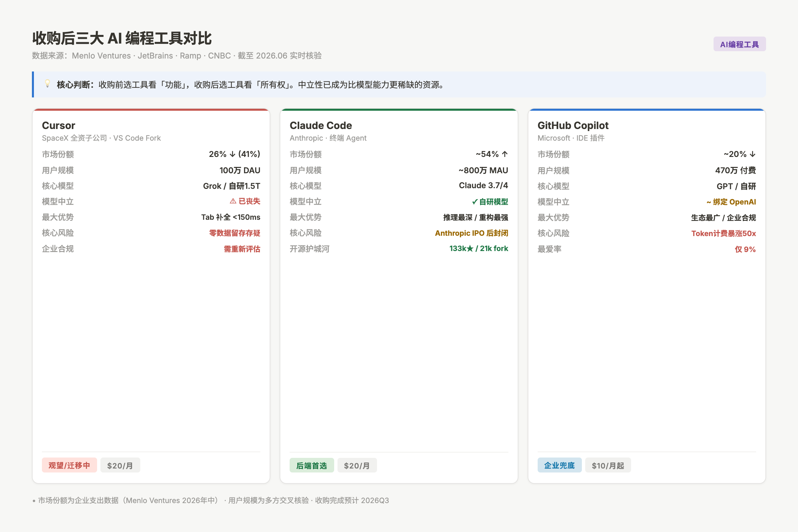Click the Claude Code card heading
Image resolution: width=798 pixels, height=532 pixels.
tap(321, 126)
